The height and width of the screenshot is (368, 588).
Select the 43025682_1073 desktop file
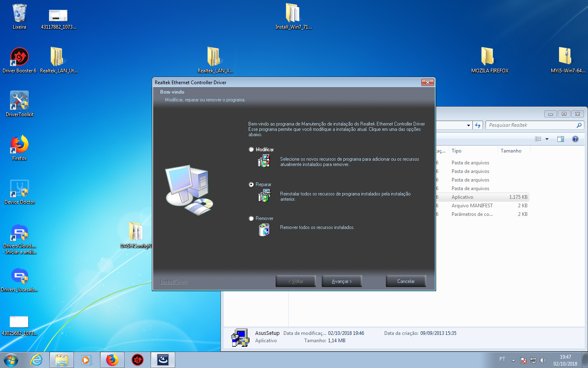(x=19, y=325)
